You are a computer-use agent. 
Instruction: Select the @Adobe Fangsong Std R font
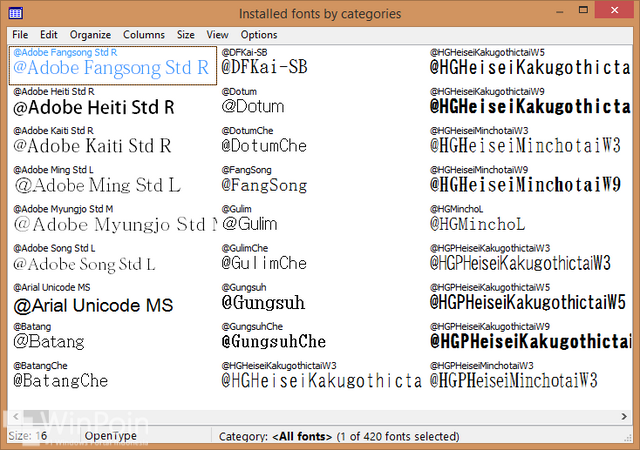(x=113, y=65)
